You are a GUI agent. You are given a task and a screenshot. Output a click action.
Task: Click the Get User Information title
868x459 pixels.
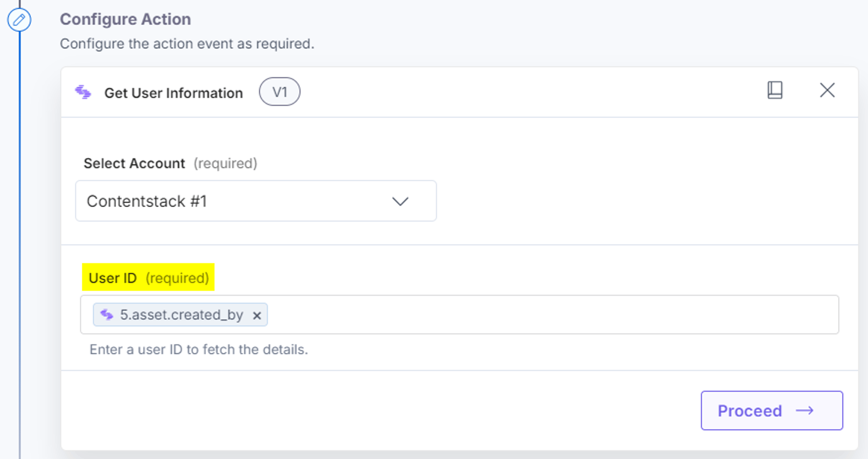click(x=174, y=93)
